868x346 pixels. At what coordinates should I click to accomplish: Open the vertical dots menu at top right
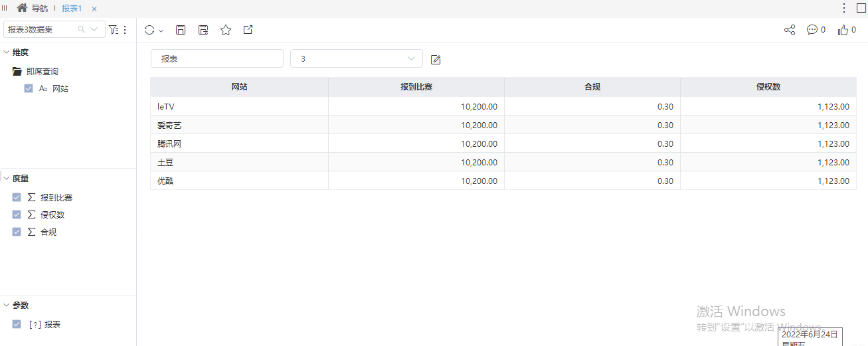(844, 8)
